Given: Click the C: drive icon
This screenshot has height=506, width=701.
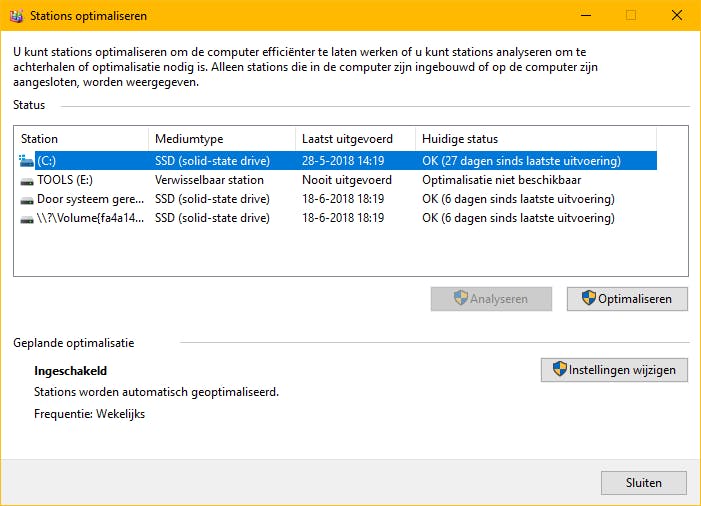Looking at the screenshot, I should pyautogui.click(x=26, y=161).
